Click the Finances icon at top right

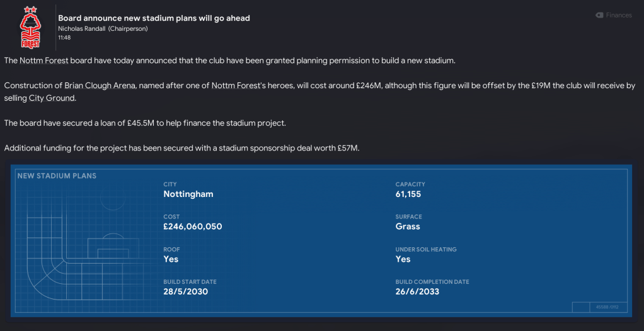(599, 15)
